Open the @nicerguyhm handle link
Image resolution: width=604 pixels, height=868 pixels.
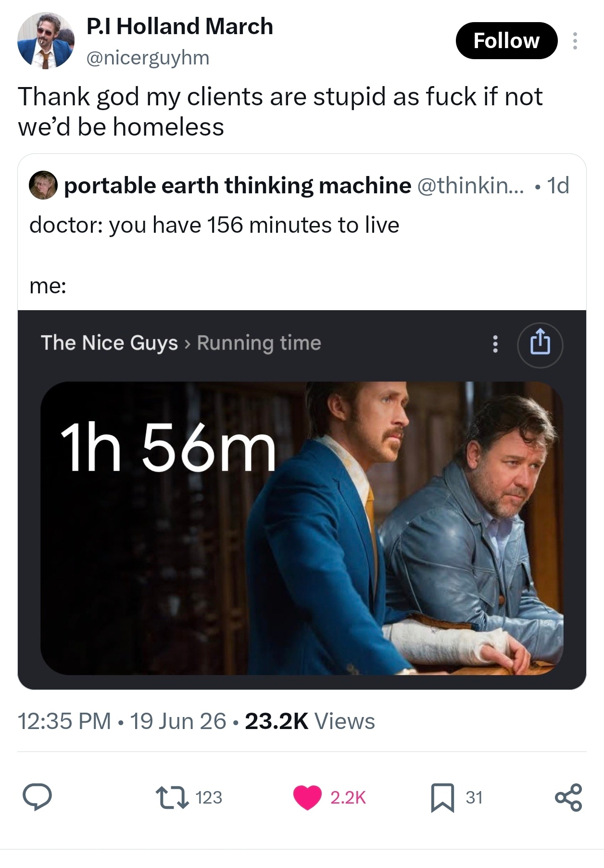148,58
